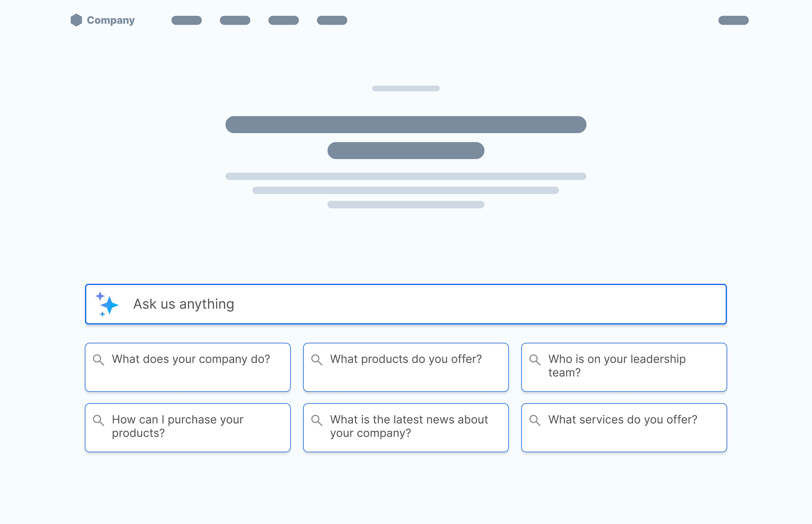Click magnifier icon beside 'What does your company do?'
Viewport: 812px width, 524px height.
click(x=98, y=360)
